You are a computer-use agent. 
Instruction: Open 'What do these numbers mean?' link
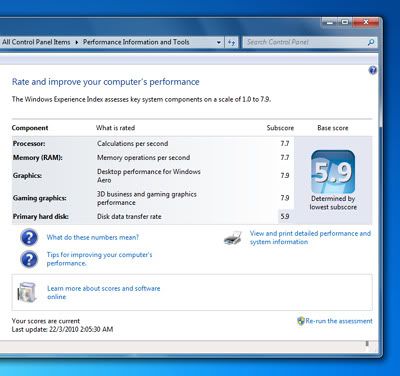click(x=93, y=237)
